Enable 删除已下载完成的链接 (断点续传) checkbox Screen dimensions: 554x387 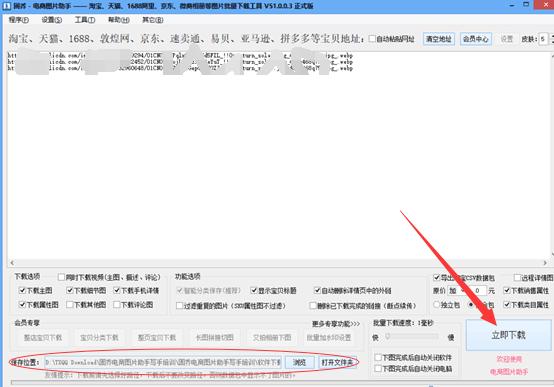(313, 305)
